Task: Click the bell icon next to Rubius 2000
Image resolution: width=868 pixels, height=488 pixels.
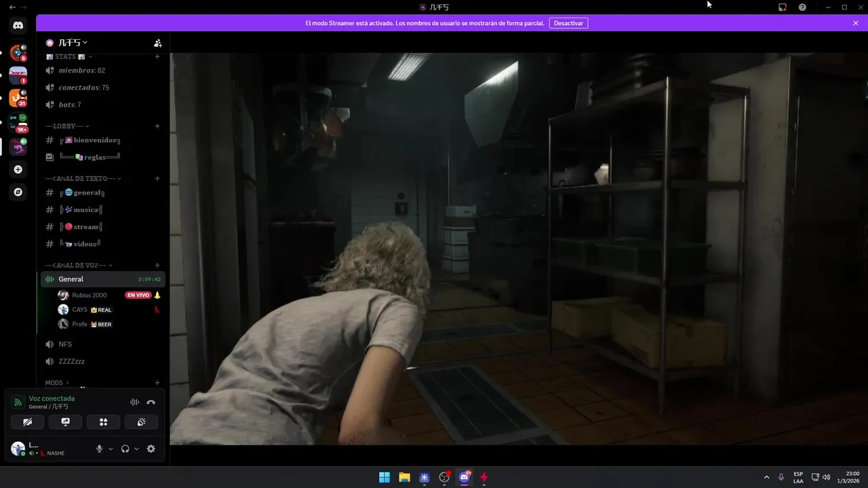Action: 157,295
